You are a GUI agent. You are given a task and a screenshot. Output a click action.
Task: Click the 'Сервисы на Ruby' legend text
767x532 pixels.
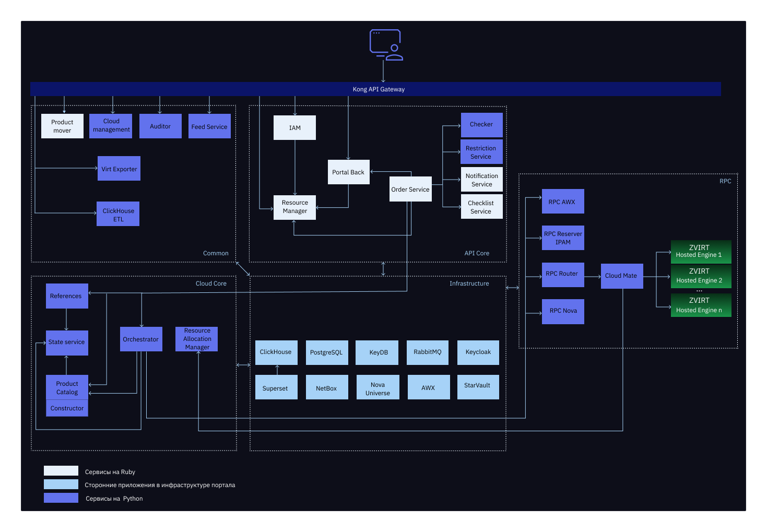[110, 472]
